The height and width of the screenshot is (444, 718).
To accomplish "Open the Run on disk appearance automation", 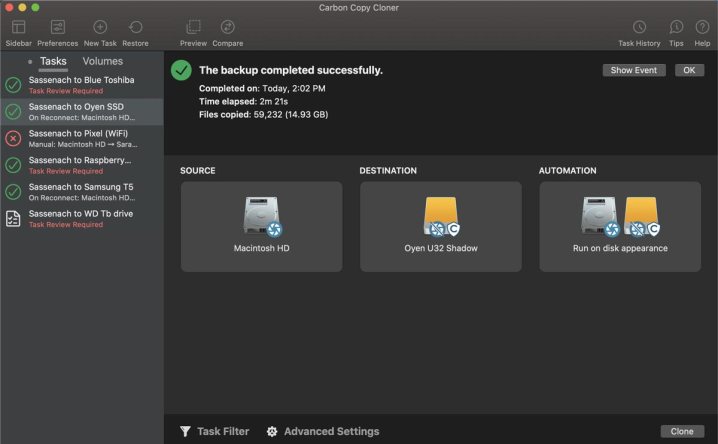I will 620,226.
